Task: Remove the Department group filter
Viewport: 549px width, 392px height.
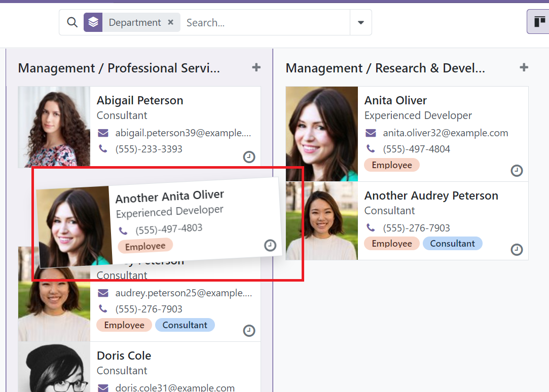Action: point(171,22)
